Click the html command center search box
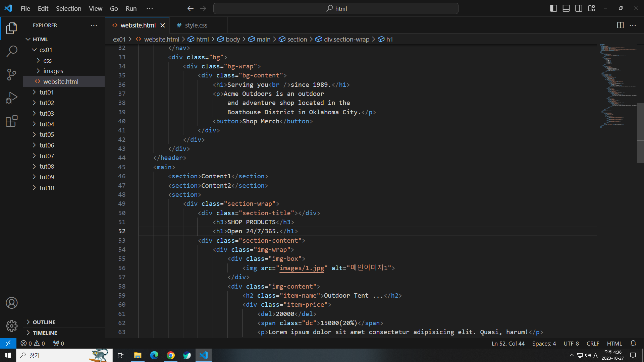The width and height of the screenshot is (644, 362). pos(336,8)
